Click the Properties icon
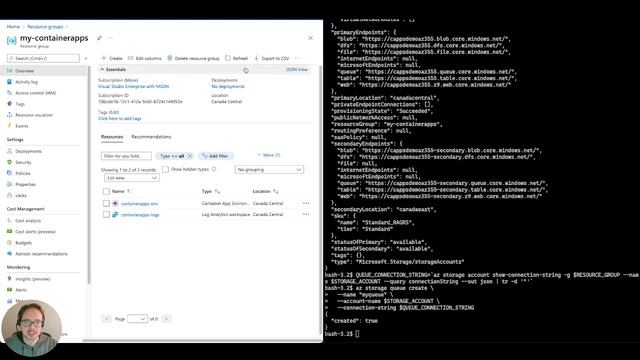The width and height of the screenshot is (640, 360). pos(9,184)
